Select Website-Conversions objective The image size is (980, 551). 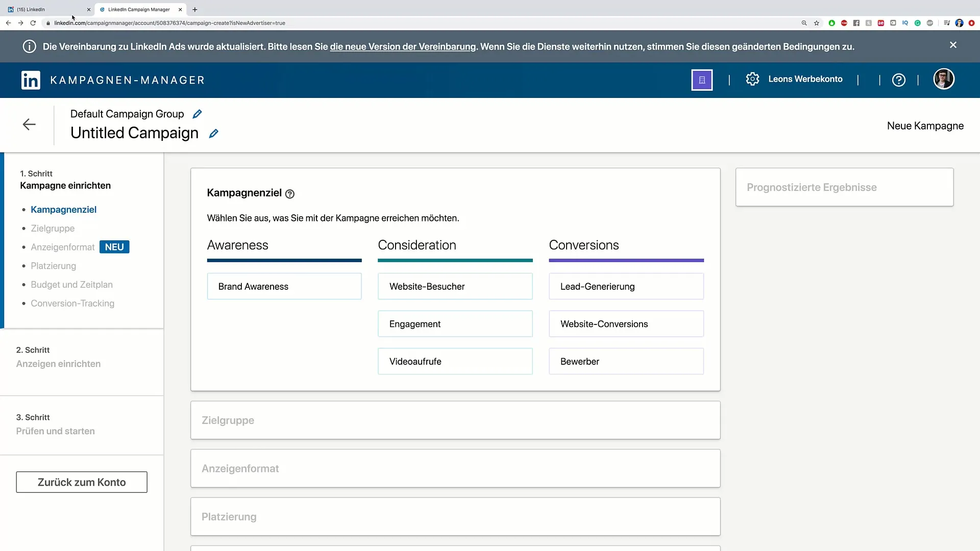pos(626,324)
